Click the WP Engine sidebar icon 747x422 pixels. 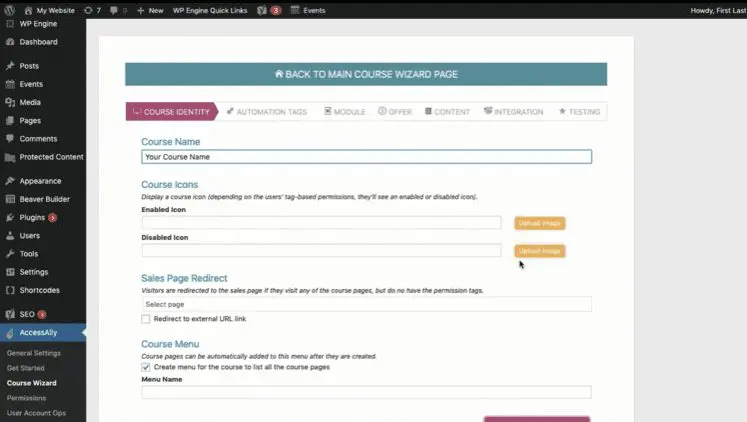pos(10,24)
